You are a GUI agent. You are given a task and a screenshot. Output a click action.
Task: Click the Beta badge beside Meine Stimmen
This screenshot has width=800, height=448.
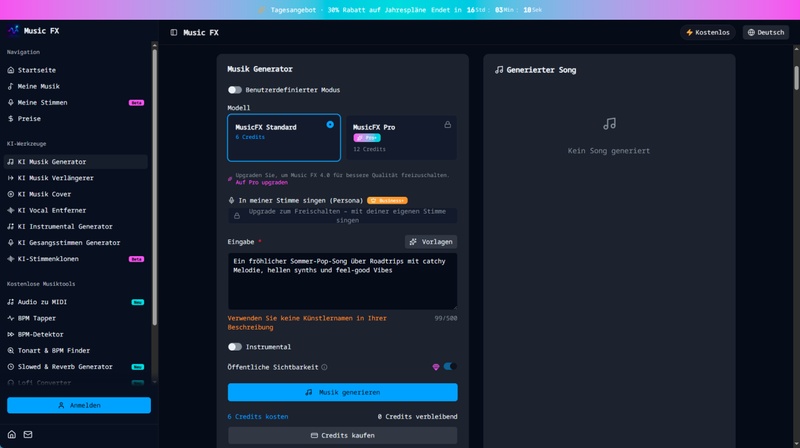(136, 103)
